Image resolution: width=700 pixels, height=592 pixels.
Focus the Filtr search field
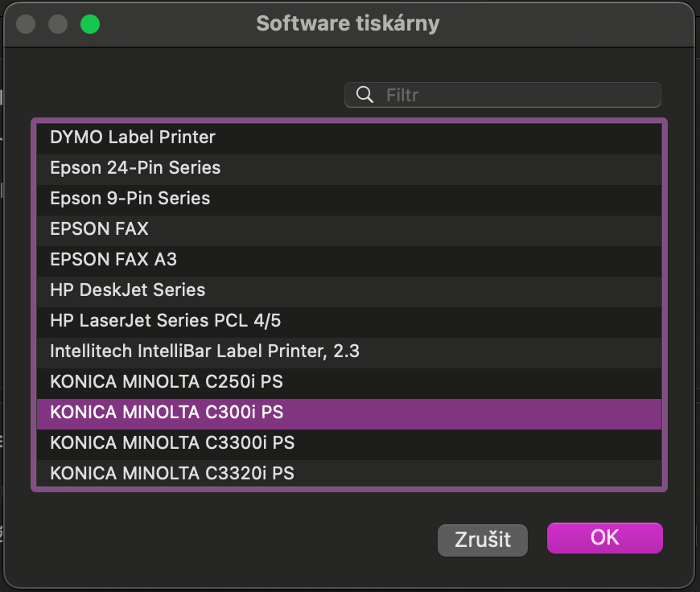coord(503,95)
